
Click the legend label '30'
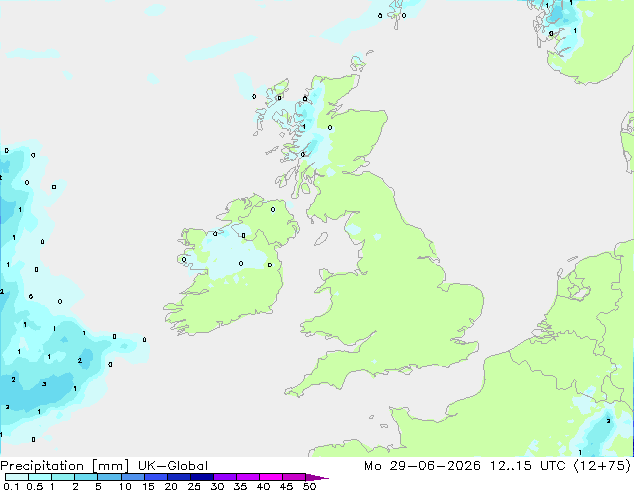[x=217, y=486]
